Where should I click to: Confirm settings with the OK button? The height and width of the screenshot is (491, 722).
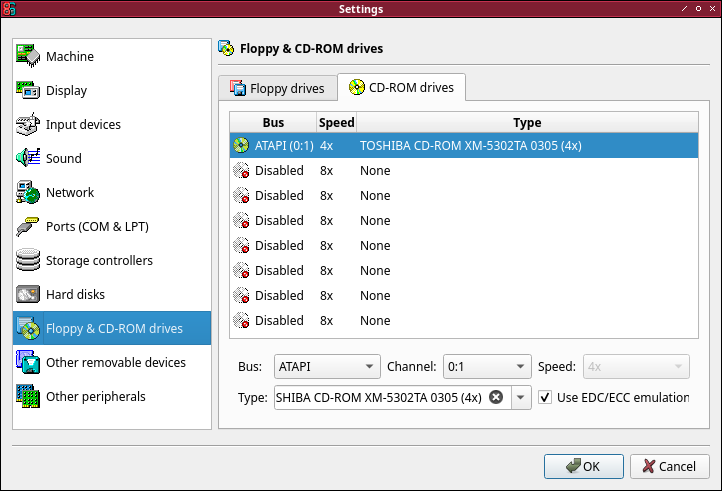click(x=583, y=466)
